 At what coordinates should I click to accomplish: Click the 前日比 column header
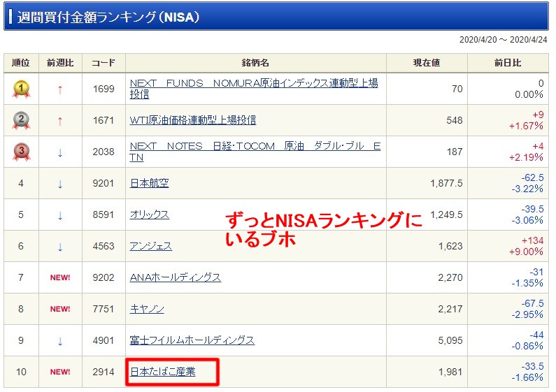508,63
